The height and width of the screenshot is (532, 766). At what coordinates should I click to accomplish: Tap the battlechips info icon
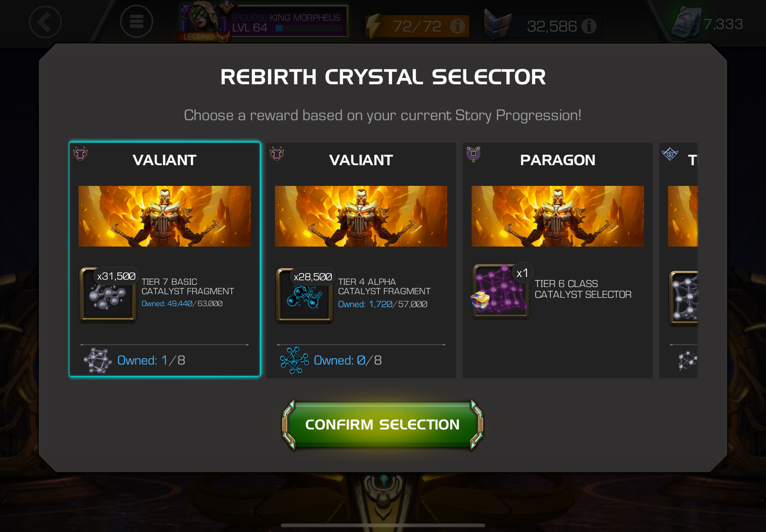pyautogui.click(x=589, y=26)
